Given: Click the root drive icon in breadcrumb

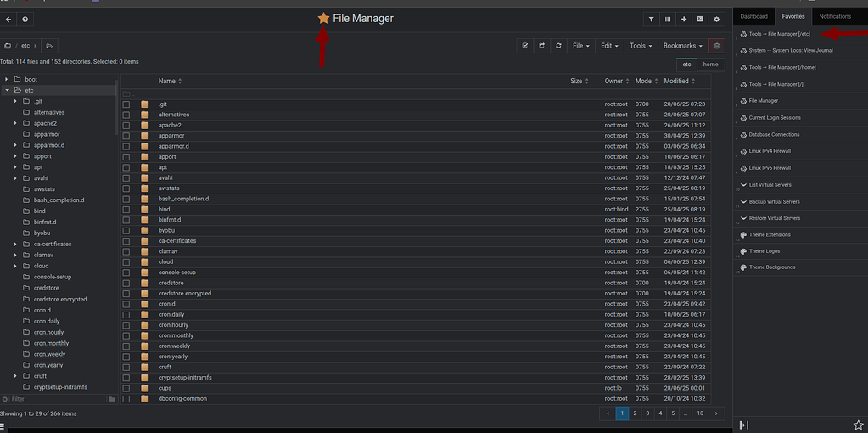Looking at the screenshot, I should (7, 46).
